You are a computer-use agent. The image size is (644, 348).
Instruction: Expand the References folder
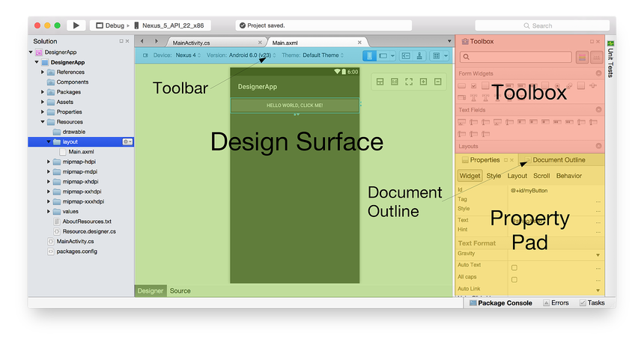click(42, 72)
